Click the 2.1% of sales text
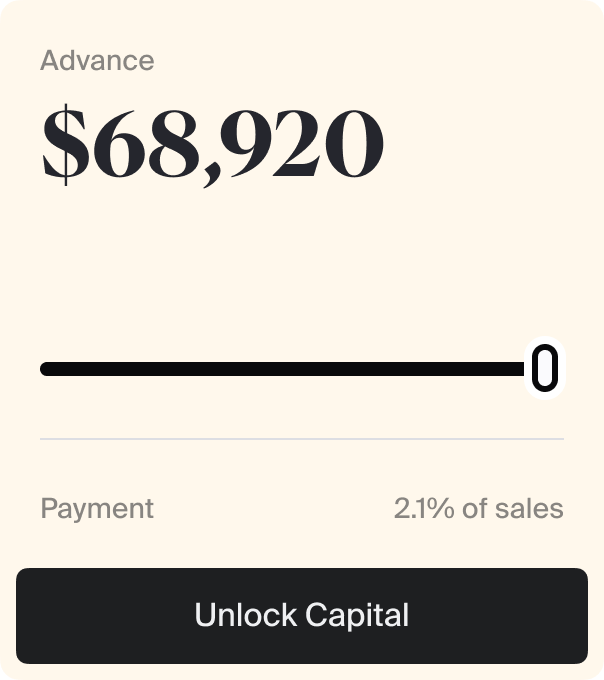The image size is (604, 680). point(479,508)
